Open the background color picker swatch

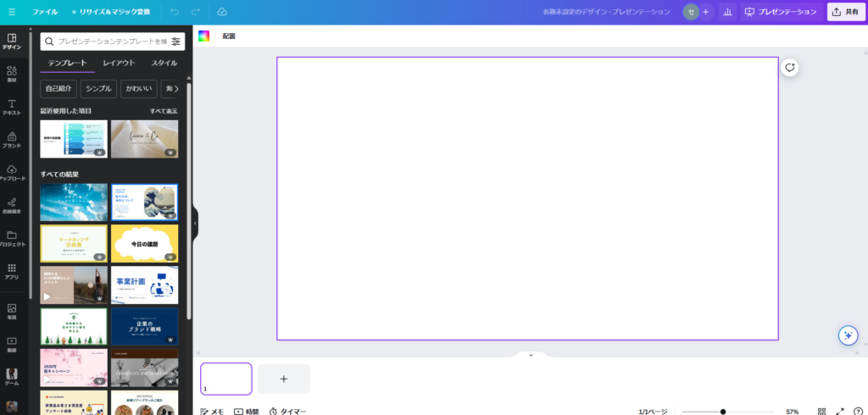pos(203,36)
